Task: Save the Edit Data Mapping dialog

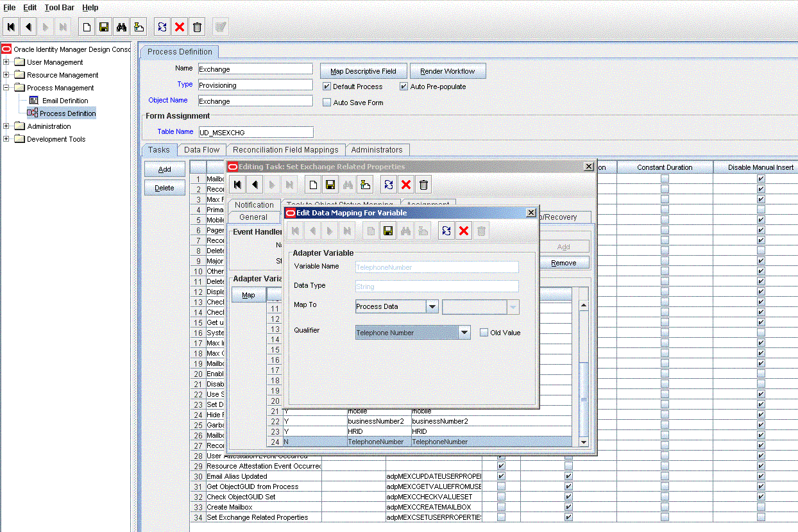Action: 388,231
